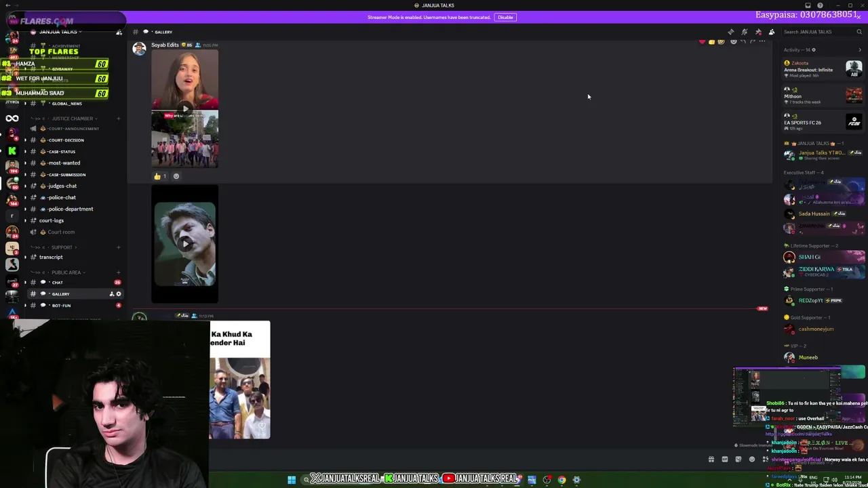Image resolution: width=868 pixels, height=488 pixels.
Task: Open the green K server icon
Action: (12, 150)
